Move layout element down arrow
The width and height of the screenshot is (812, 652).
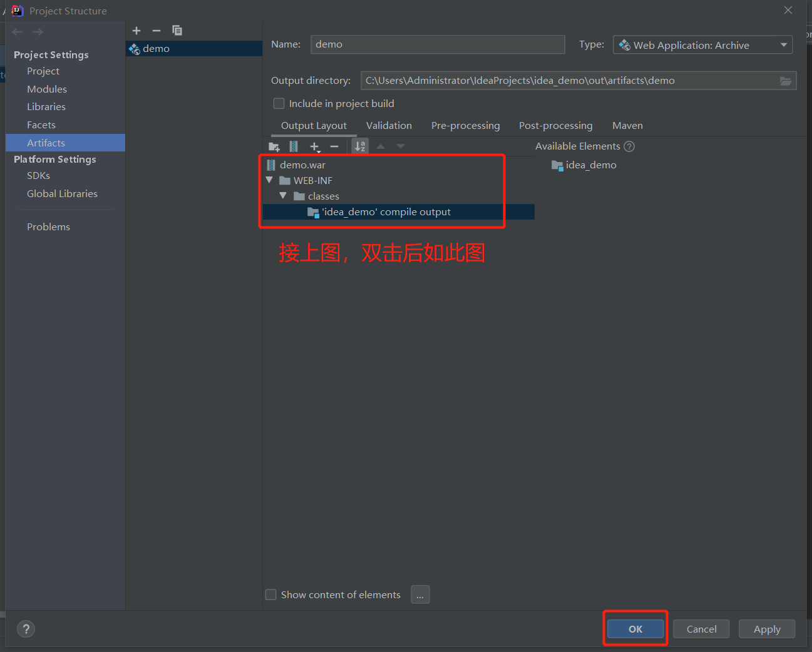[x=401, y=146]
